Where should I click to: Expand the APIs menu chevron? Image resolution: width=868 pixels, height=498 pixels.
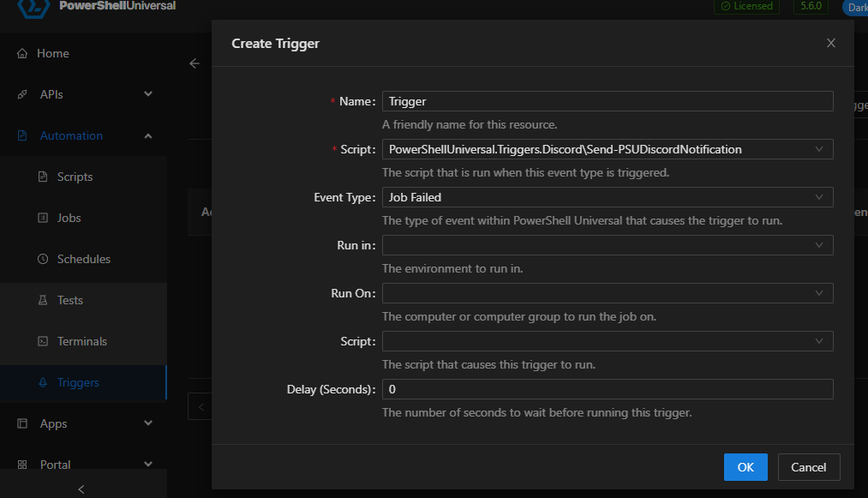tap(147, 94)
